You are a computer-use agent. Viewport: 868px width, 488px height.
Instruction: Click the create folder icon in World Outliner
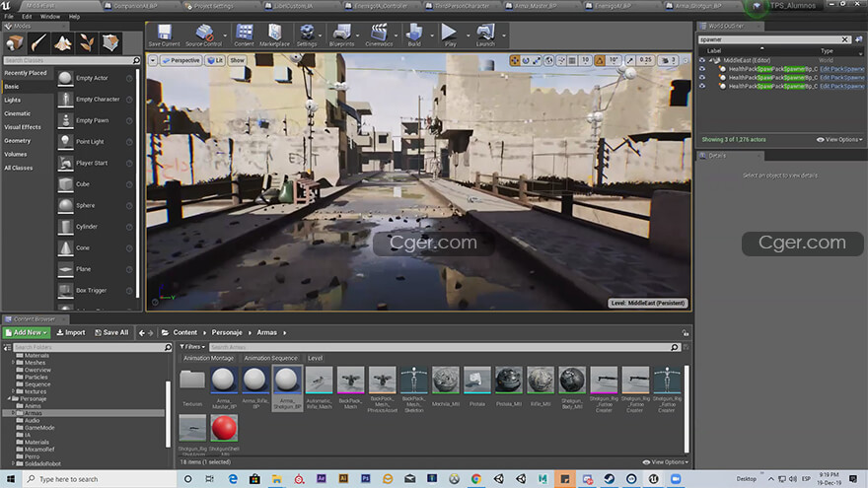pos(858,39)
